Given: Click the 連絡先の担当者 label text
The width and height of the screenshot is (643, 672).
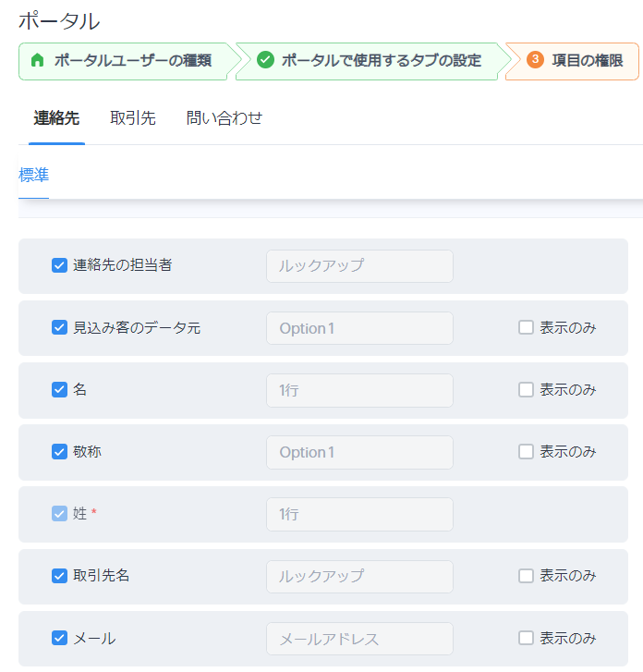Looking at the screenshot, I should (123, 265).
